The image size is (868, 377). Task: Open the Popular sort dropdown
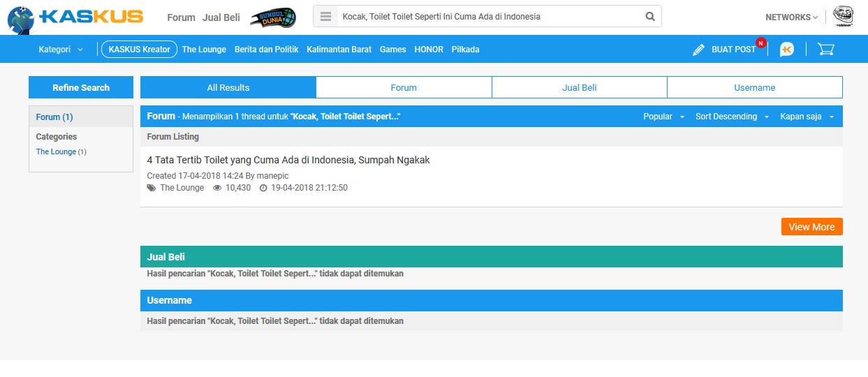663,117
